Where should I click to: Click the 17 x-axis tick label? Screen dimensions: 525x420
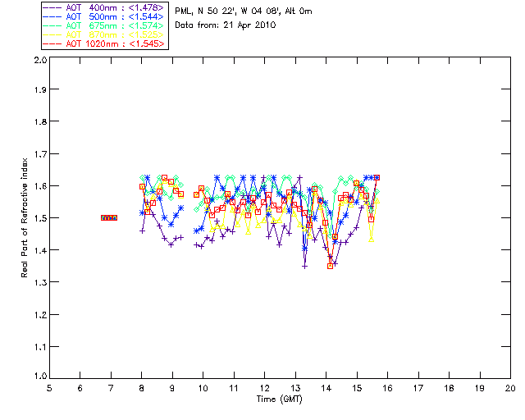point(418,388)
